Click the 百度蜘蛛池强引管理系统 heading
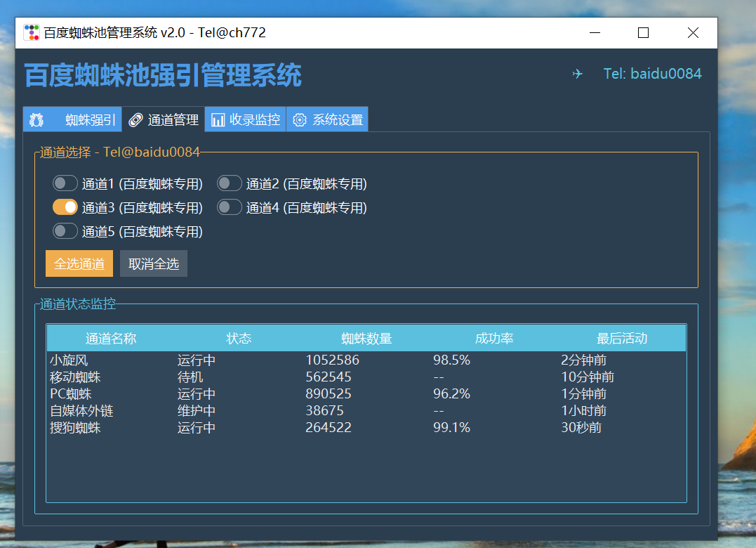This screenshot has height=548, width=756. [163, 75]
